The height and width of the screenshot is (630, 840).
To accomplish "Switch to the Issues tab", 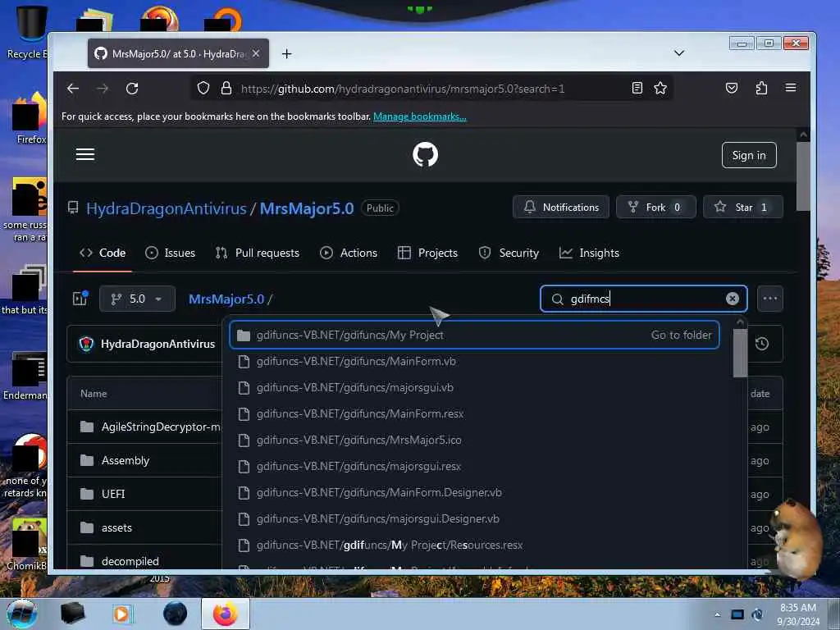I will tap(171, 253).
